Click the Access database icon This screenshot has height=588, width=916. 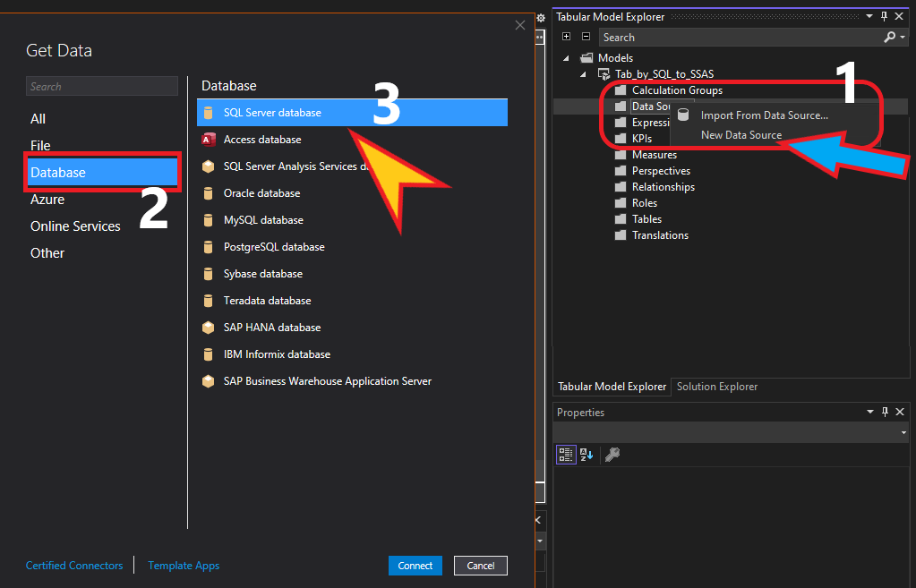[208, 140]
